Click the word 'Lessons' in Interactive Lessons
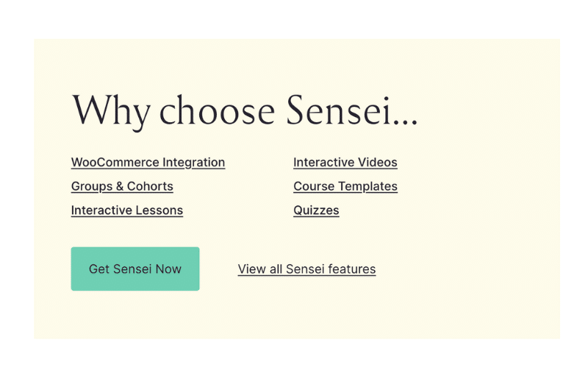Screen dimensions: 588x368 [159, 210]
